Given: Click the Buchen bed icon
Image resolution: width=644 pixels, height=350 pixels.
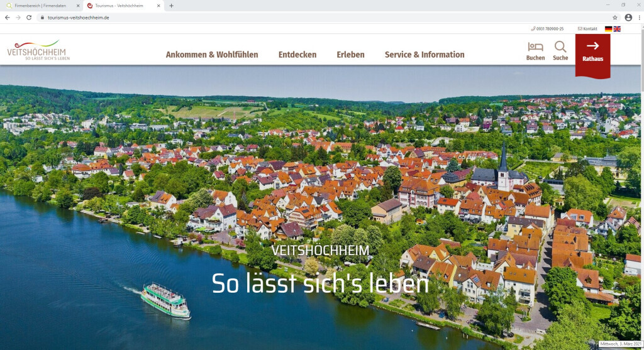Looking at the screenshot, I should (535, 47).
